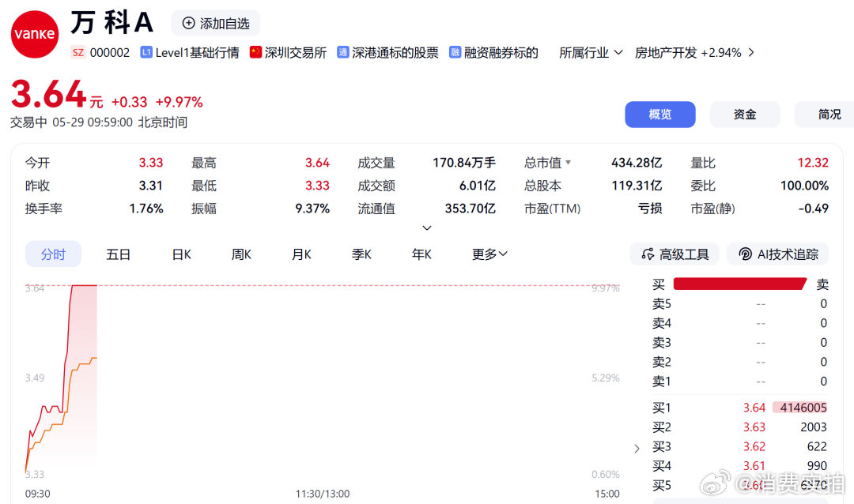Click the 市盈(静) value -0.49

coord(813,209)
